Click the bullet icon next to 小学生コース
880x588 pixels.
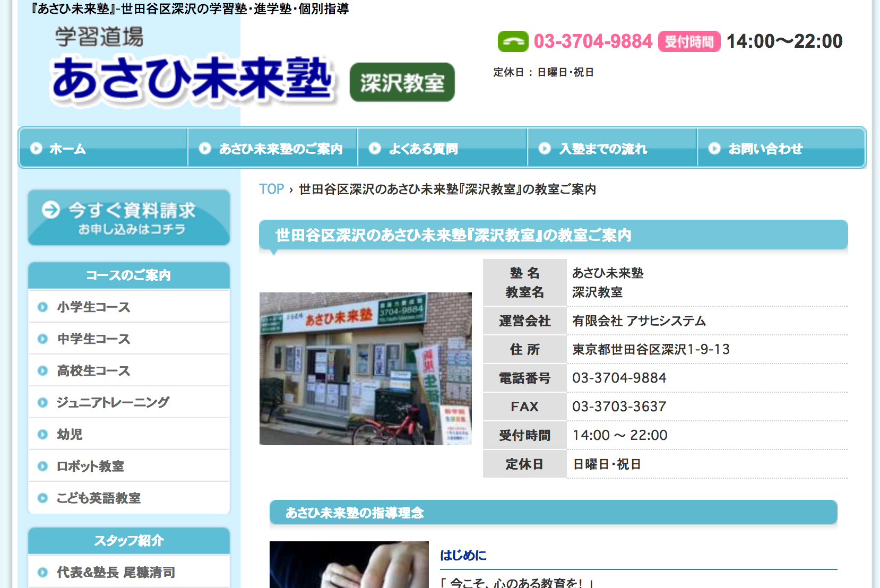pos(42,307)
